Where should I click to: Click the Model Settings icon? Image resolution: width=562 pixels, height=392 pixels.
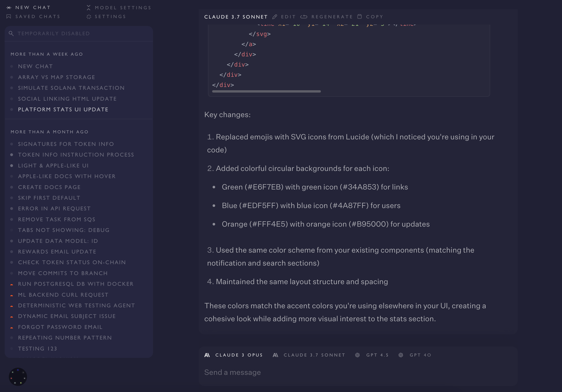pyautogui.click(x=89, y=8)
